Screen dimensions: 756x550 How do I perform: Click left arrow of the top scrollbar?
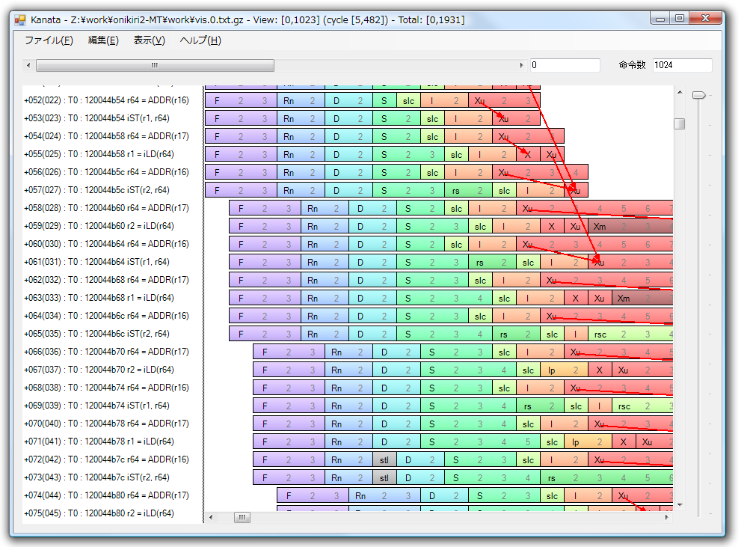point(28,66)
